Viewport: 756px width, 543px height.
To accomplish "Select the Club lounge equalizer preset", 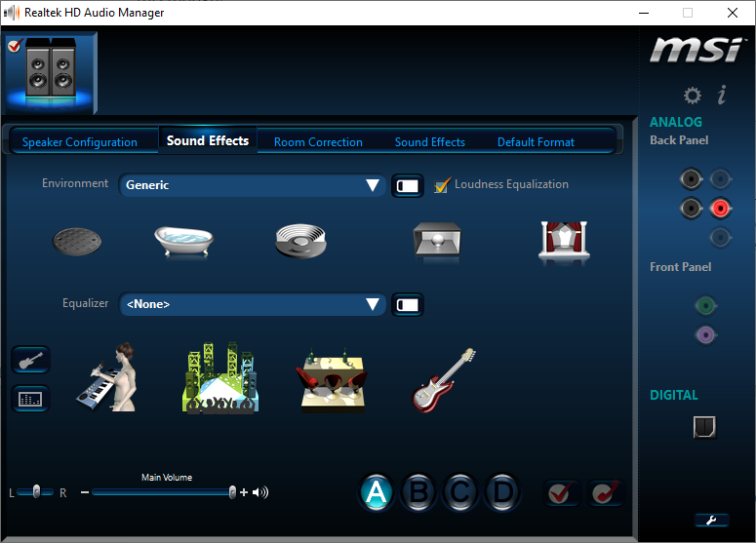I will click(x=332, y=380).
